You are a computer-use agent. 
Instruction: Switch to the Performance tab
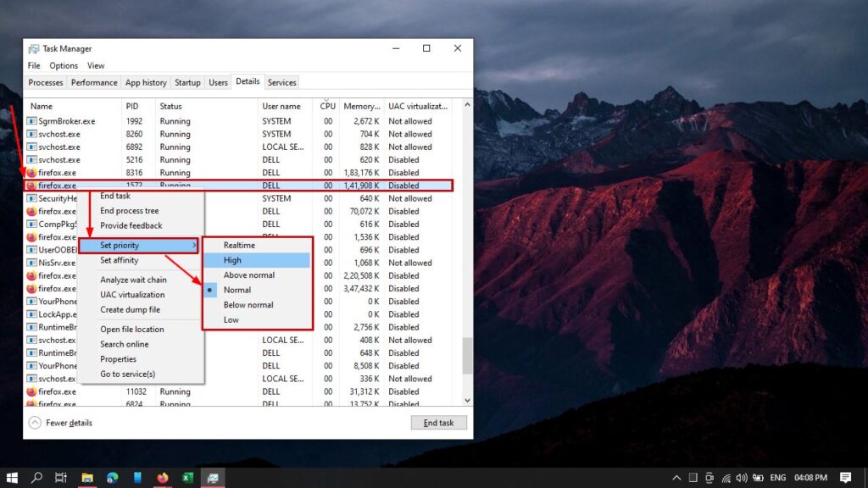tap(94, 82)
